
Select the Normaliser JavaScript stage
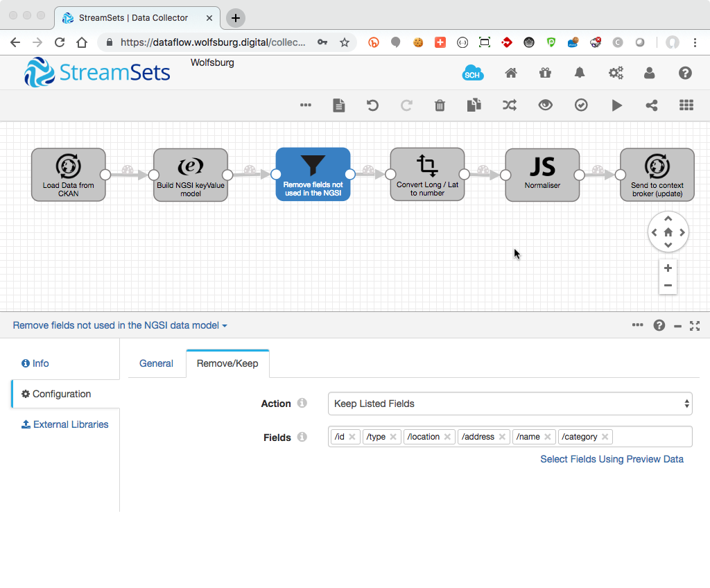542,174
